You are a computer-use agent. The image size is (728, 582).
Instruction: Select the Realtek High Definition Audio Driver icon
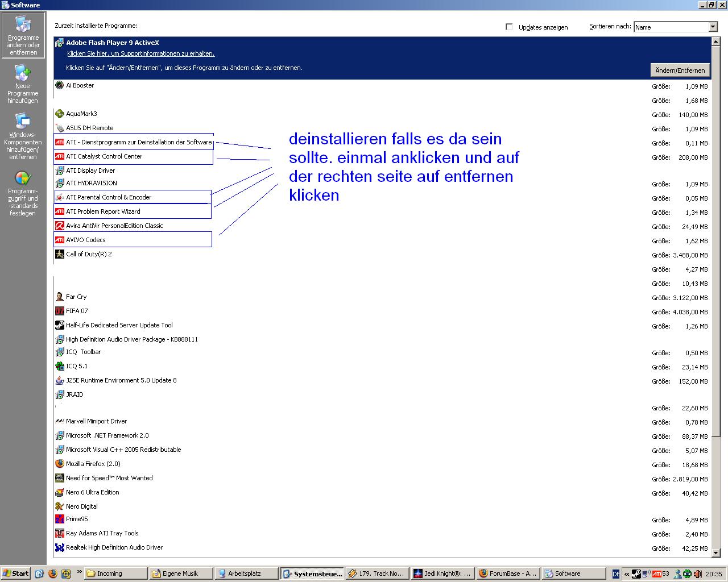click(60, 547)
